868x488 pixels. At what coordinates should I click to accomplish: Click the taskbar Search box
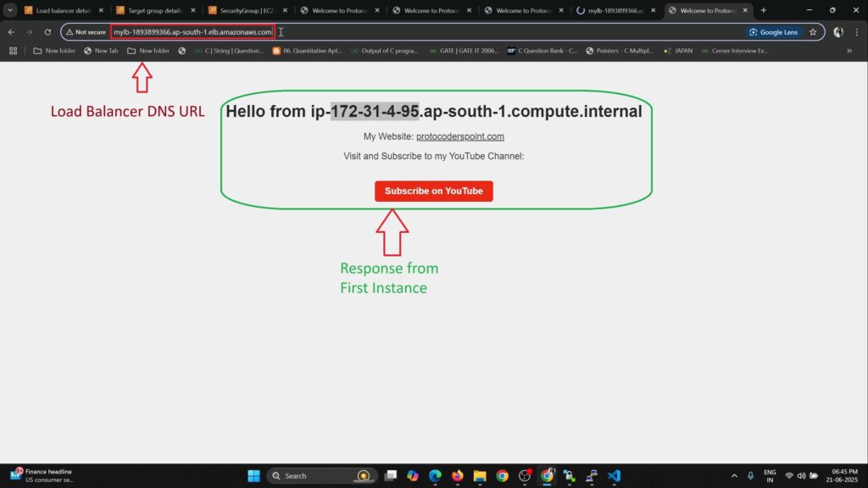point(321,475)
